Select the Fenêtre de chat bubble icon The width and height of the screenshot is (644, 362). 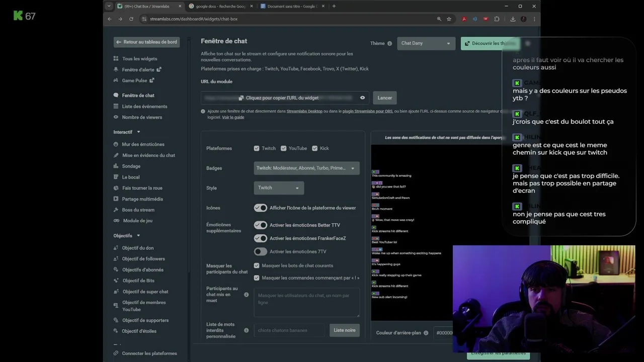pos(116,95)
